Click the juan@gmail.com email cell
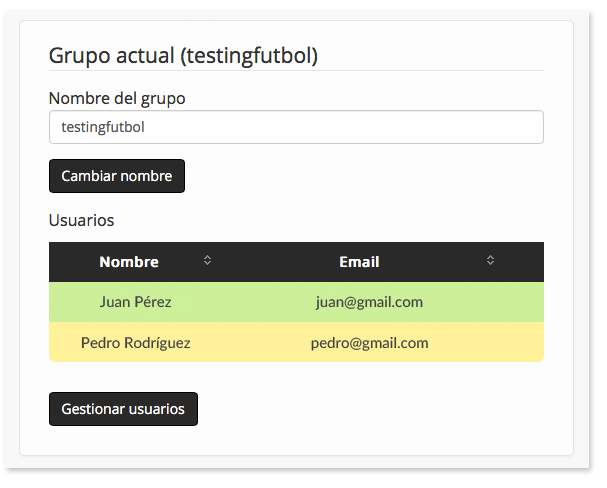Viewport: 607px width, 488px height. [x=369, y=302]
